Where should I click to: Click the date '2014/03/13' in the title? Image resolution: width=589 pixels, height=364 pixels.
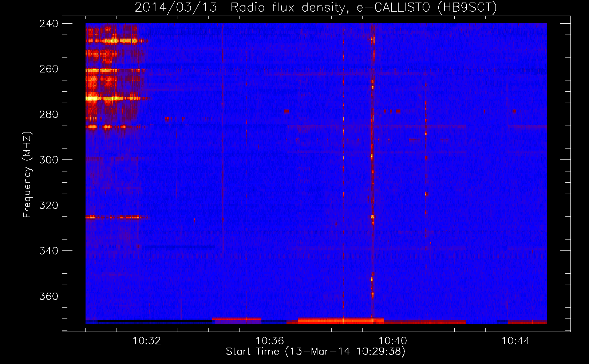tap(176, 7)
